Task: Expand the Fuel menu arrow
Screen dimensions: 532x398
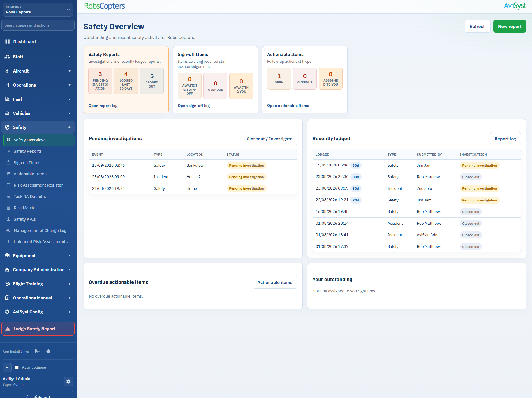Action: 70,99
